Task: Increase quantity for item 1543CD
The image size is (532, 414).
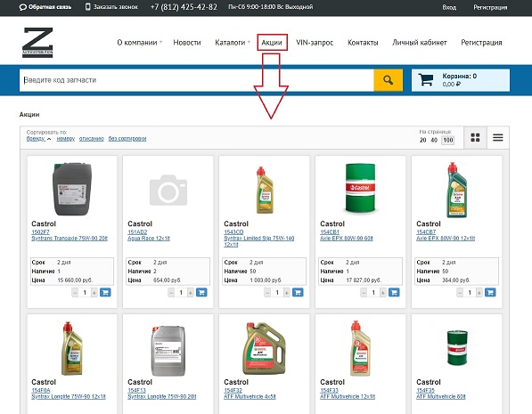Action: pos(287,292)
